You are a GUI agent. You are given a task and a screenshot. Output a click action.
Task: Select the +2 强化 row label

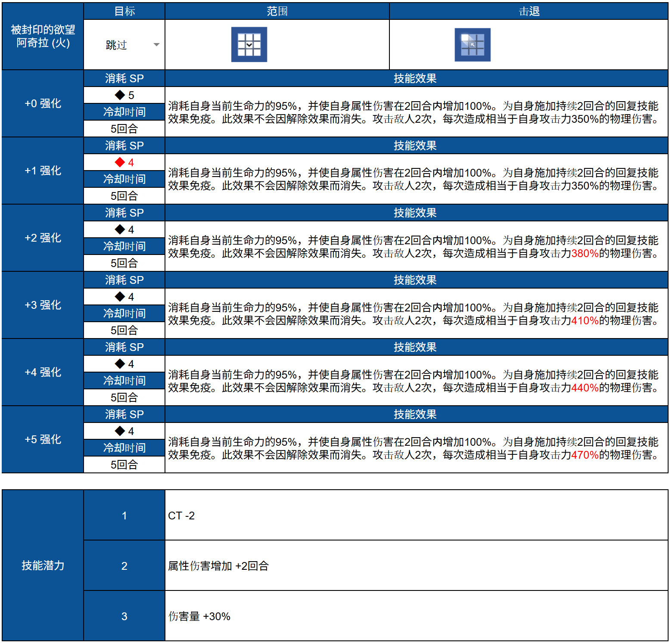point(43,238)
